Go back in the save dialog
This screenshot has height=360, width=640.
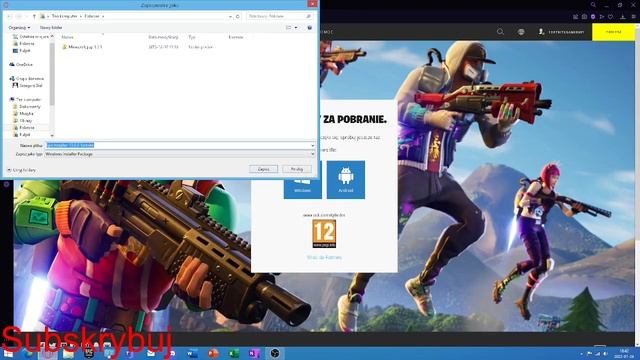click(x=9, y=16)
